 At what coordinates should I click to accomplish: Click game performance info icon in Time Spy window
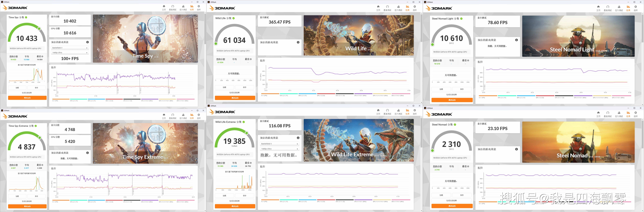[87, 42]
